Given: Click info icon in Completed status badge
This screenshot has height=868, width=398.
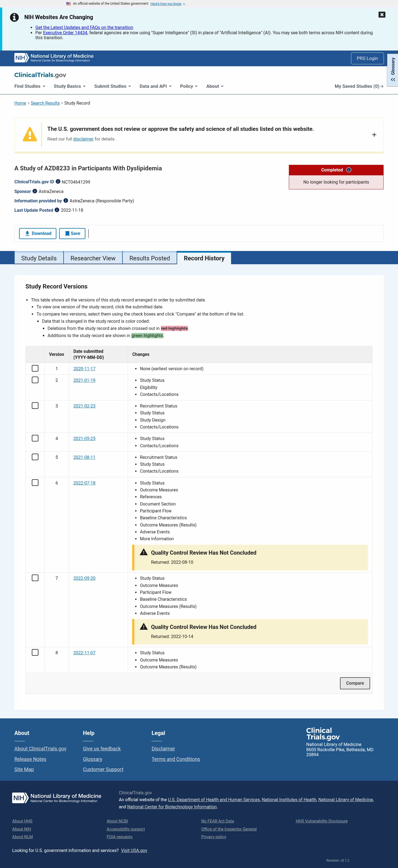Looking at the screenshot, I should point(349,170).
